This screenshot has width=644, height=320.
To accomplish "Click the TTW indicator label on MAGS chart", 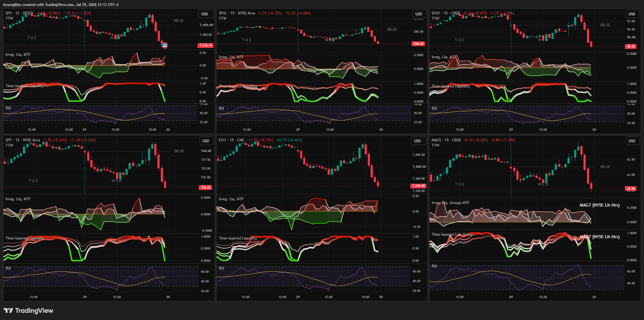I will 435,145.
